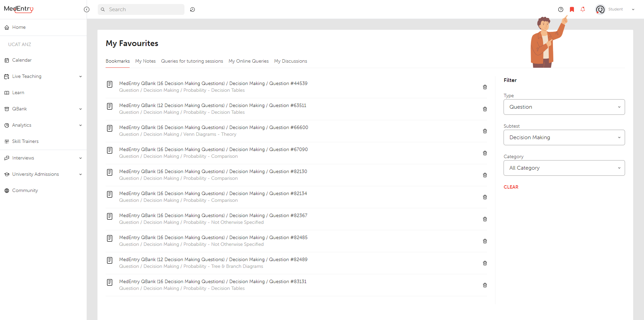The image size is (644, 320).
Task: Open bookmarked Question #82130 link
Action: [x=213, y=171]
